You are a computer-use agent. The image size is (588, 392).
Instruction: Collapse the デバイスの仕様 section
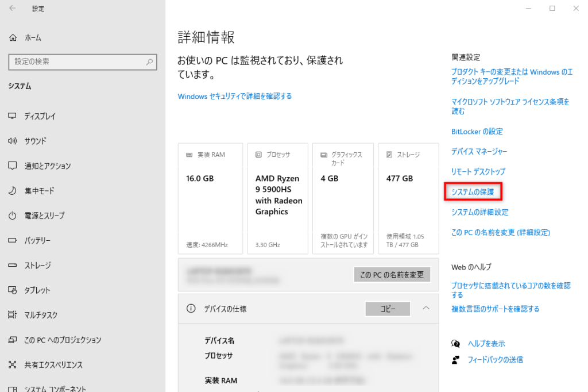coord(425,309)
